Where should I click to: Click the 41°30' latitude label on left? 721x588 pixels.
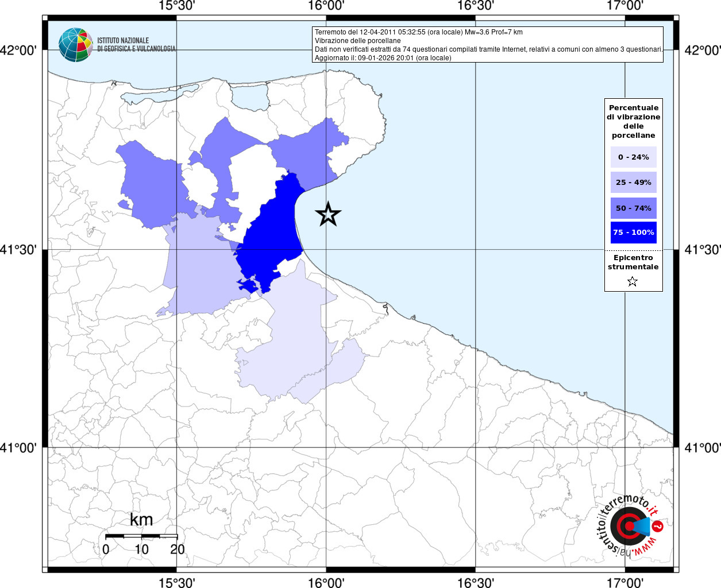coord(21,250)
